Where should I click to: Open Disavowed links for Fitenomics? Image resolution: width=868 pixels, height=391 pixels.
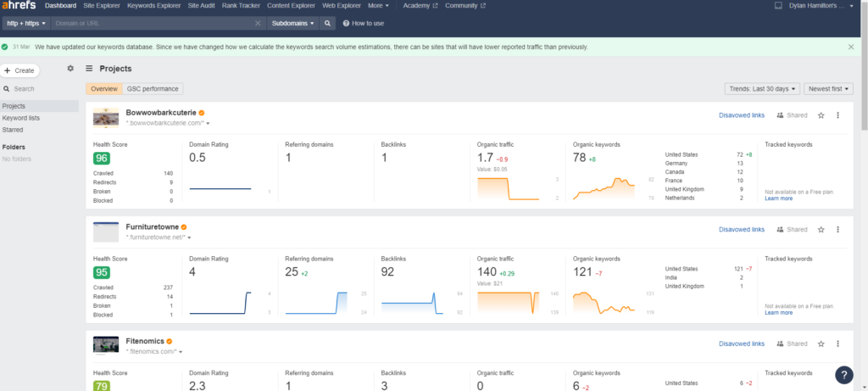[x=741, y=344]
